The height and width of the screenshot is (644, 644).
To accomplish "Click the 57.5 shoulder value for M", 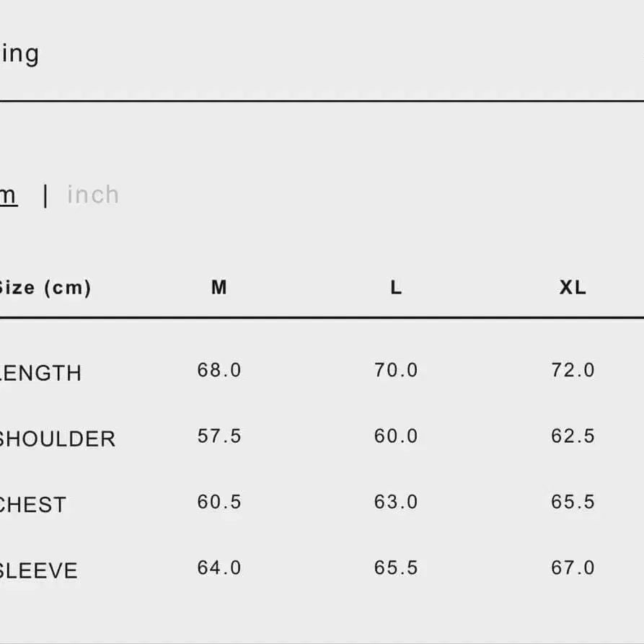I will coord(219,436).
